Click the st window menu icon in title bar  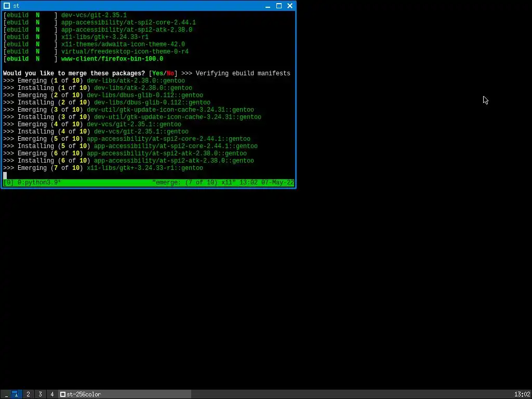point(6,6)
